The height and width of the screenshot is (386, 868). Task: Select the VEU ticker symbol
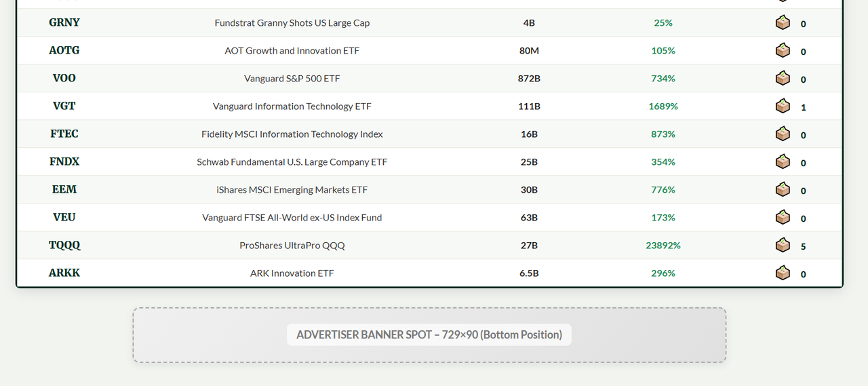click(64, 217)
